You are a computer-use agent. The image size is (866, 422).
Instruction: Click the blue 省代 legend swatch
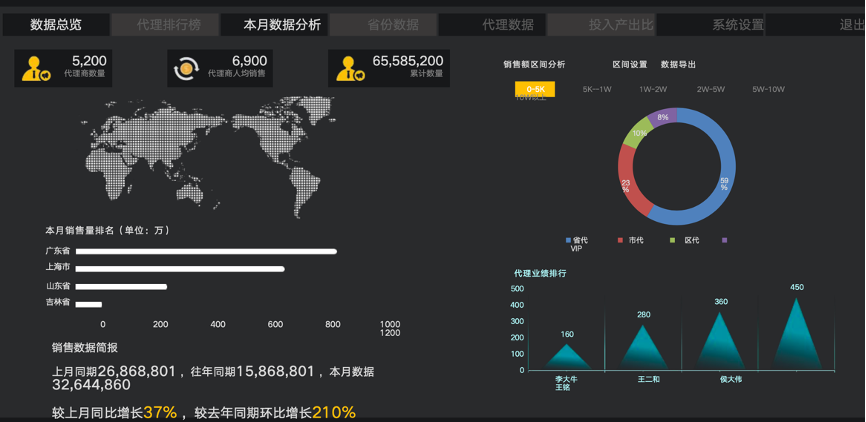click(x=568, y=240)
